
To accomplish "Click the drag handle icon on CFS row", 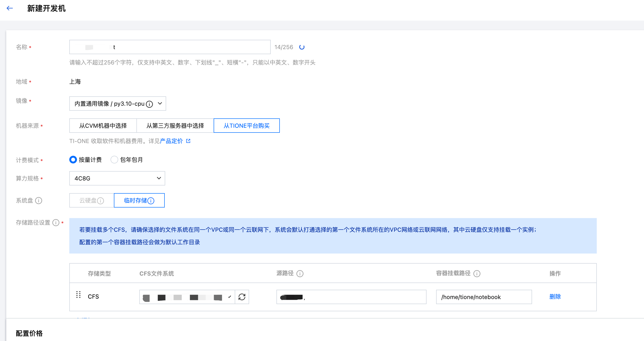I will [x=78, y=295].
